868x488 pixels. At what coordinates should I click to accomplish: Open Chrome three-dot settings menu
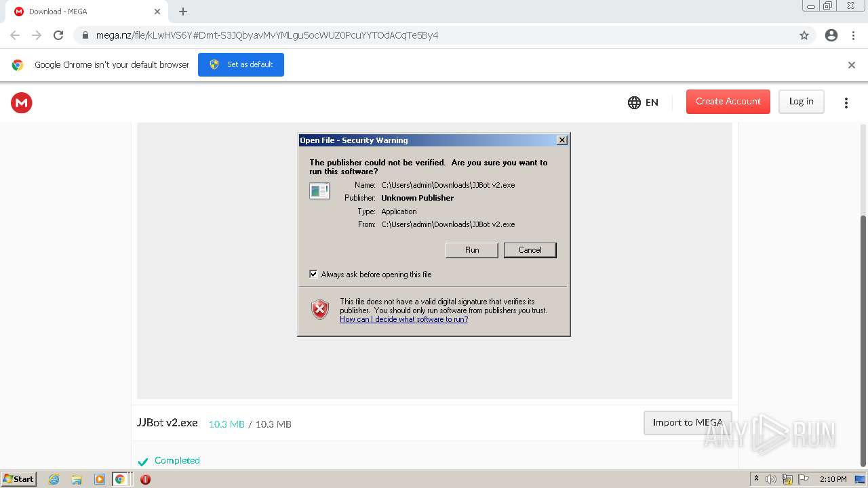854,35
